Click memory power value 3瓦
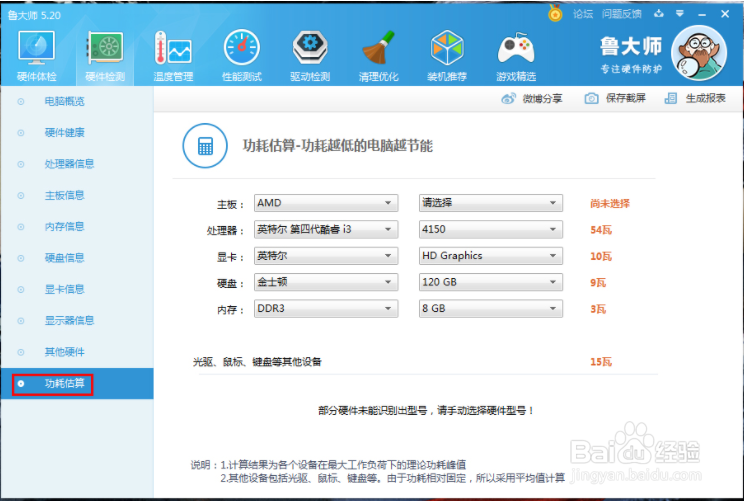The height and width of the screenshot is (501, 744). (x=598, y=309)
